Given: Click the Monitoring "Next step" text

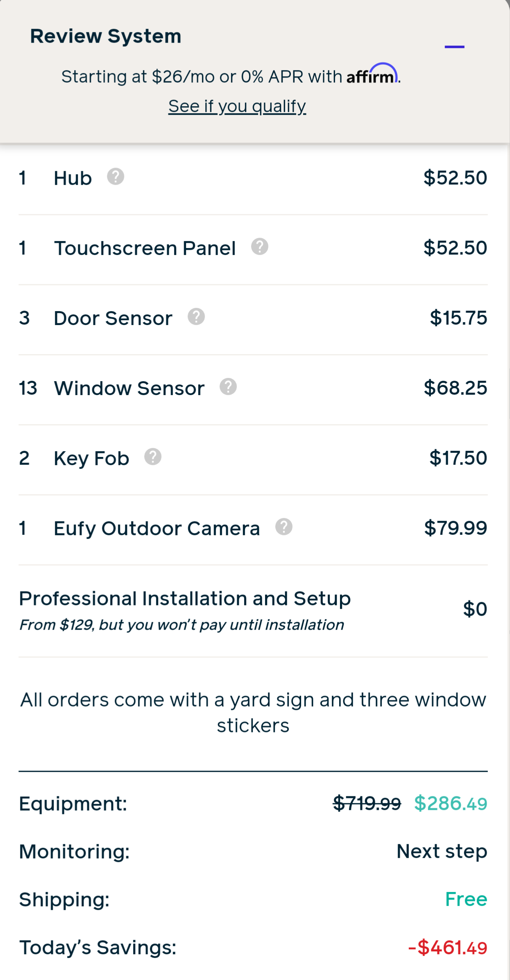Looking at the screenshot, I should tap(442, 851).
